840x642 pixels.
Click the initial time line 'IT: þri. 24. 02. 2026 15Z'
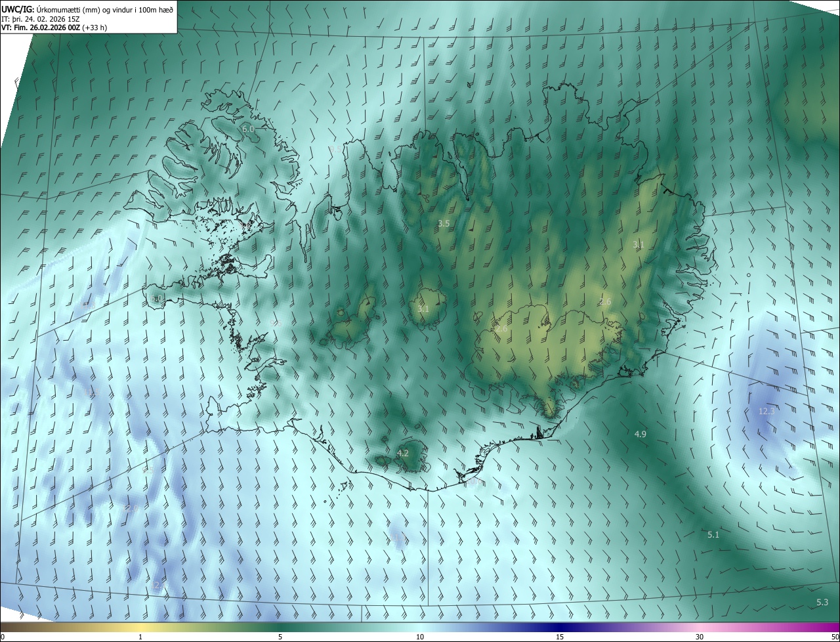41,19
